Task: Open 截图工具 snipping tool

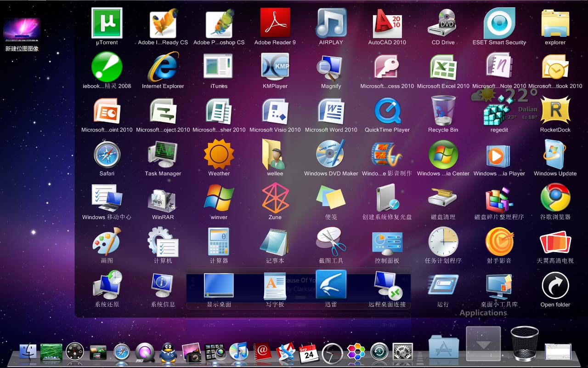Action: click(x=331, y=241)
